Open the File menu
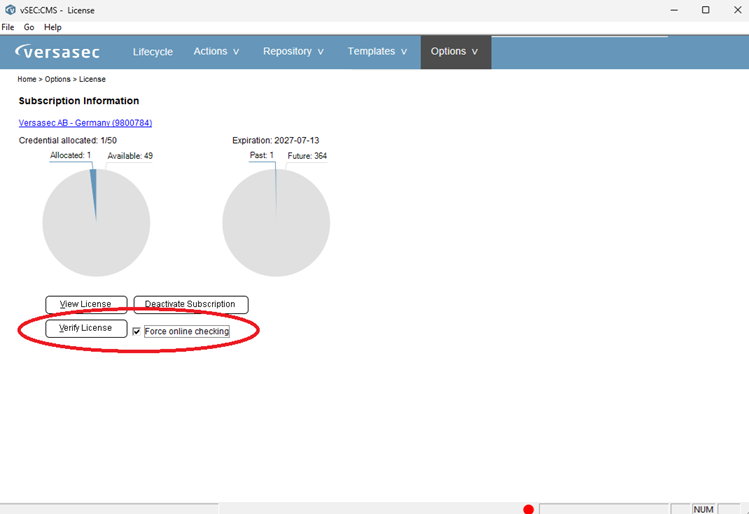Image resolution: width=749 pixels, height=514 pixels. coord(8,27)
